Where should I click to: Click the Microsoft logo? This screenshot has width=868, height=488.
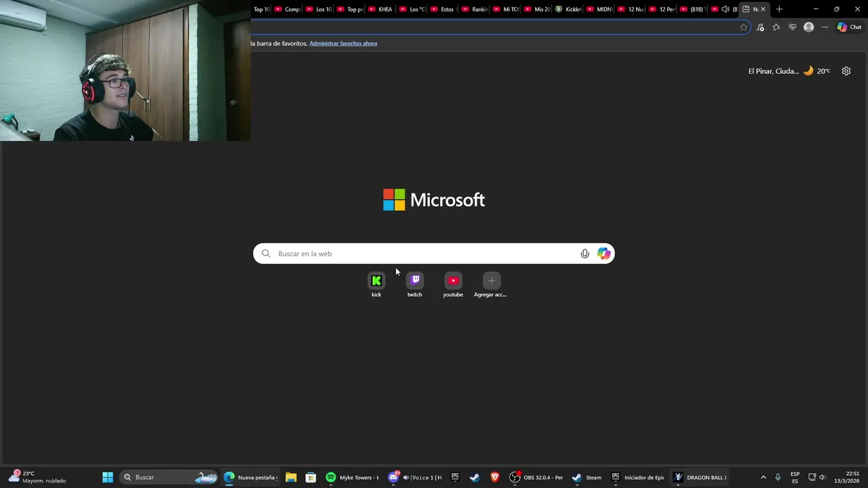(434, 200)
